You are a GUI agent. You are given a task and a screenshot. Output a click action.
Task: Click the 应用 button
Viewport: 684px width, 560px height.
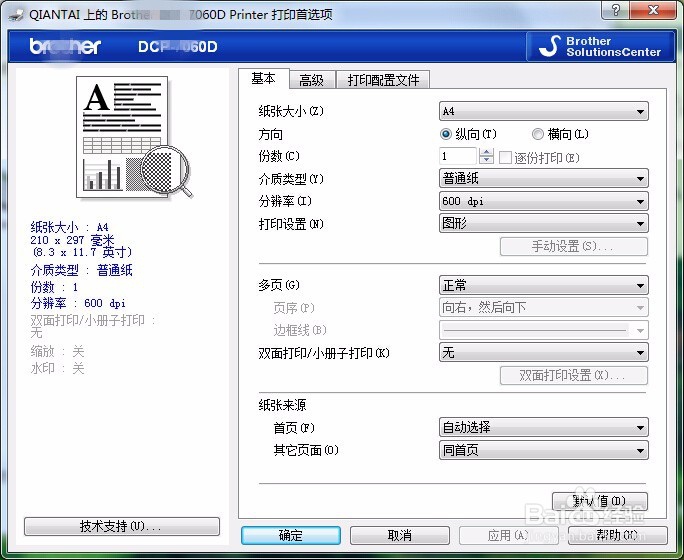tap(509, 535)
